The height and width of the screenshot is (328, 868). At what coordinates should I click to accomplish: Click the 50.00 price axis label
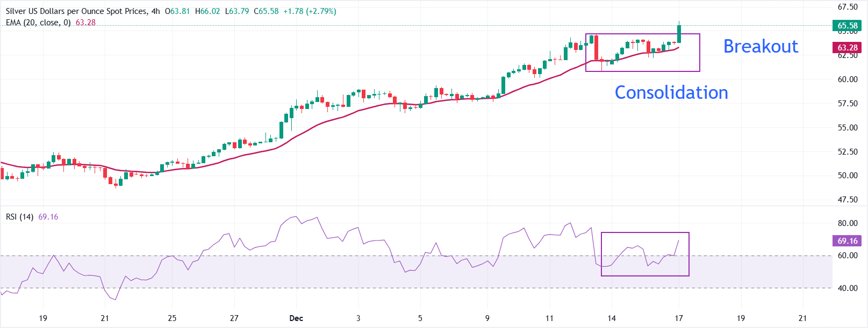pos(848,176)
